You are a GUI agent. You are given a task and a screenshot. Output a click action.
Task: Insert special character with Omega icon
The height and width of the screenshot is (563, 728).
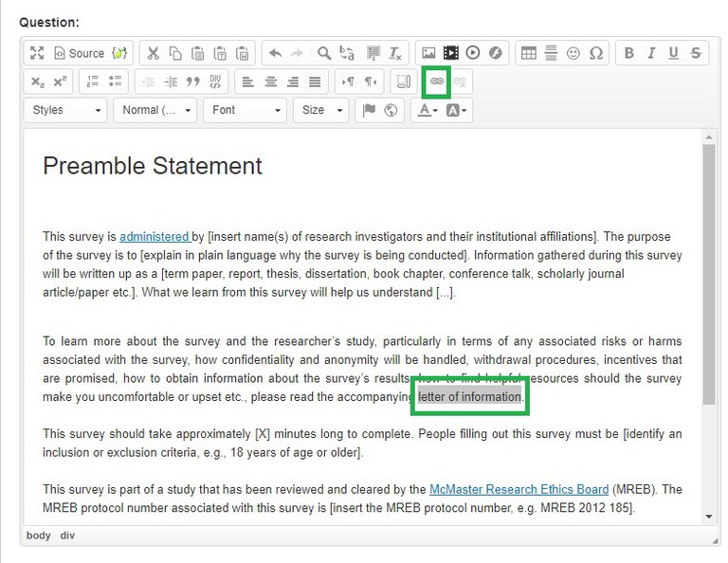pyautogui.click(x=595, y=53)
